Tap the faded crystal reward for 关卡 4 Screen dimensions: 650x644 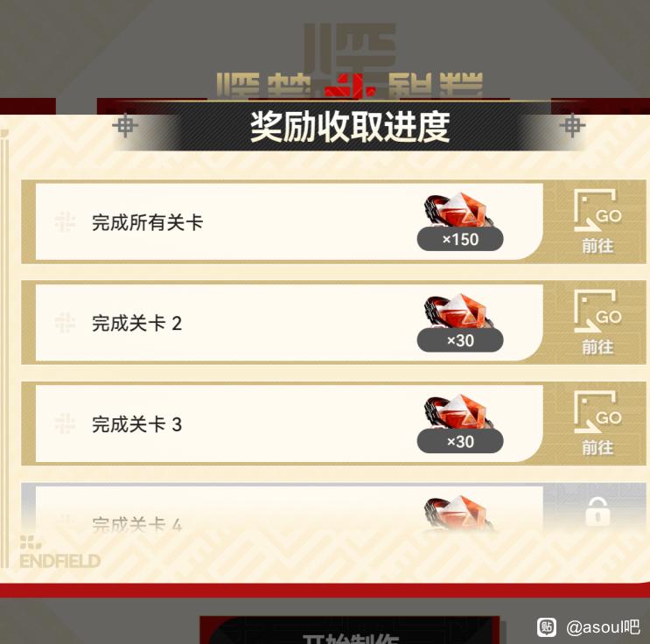pos(459,514)
